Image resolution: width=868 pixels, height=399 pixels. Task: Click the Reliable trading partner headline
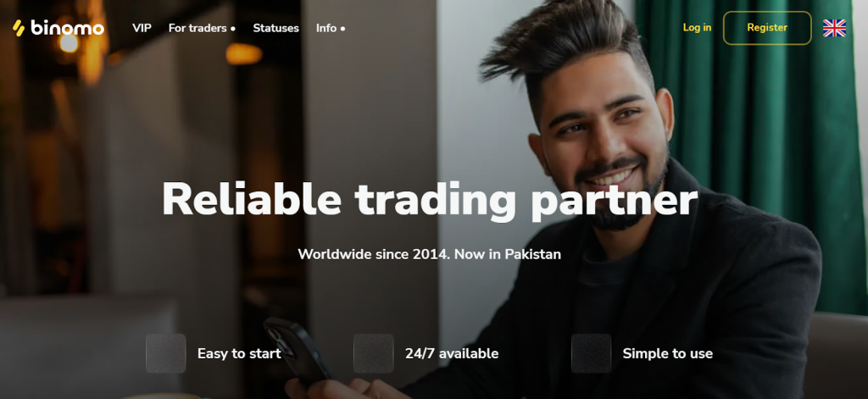(430, 200)
